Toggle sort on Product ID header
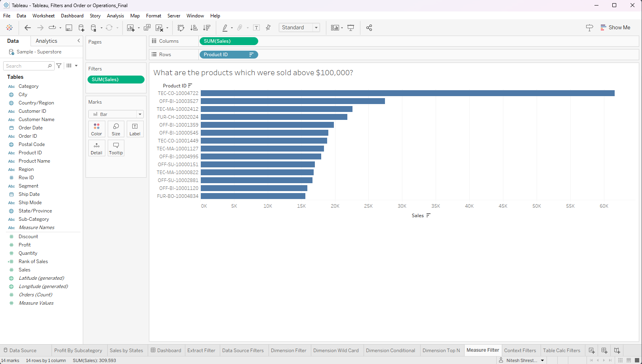The image size is (642, 364). pyautogui.click(x=190, y=85)
